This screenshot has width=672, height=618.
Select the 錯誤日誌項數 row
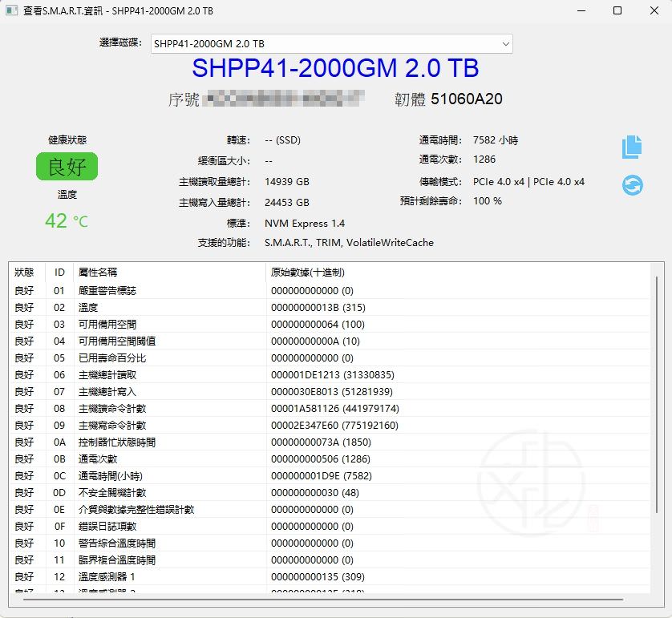click(329, 527)
